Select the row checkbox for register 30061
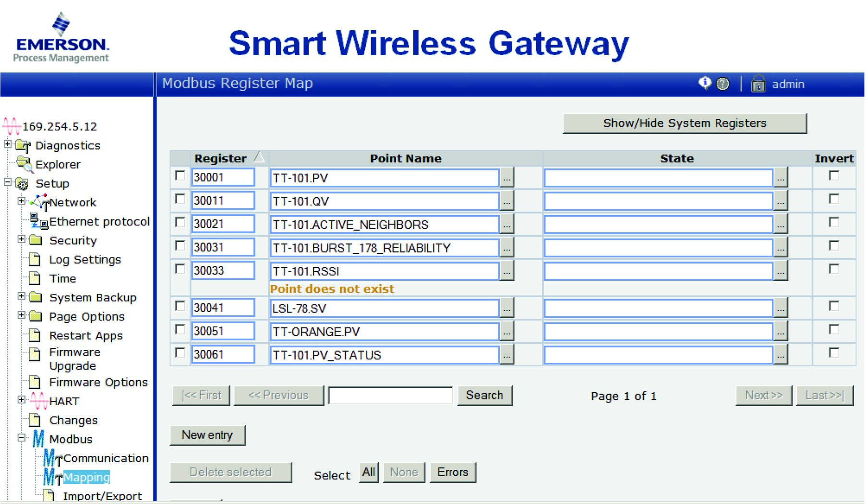The height and width of the screenshot is (504, 866). coord(180,353)
